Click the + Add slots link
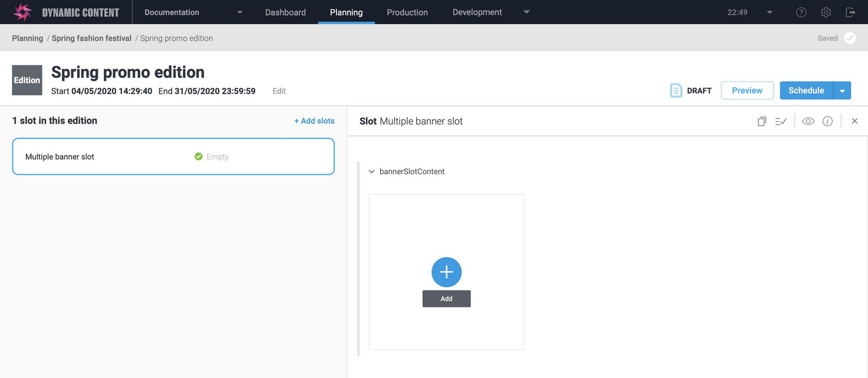Image resolution: width=868 pixels, height=378 pixels. [314, 121]
